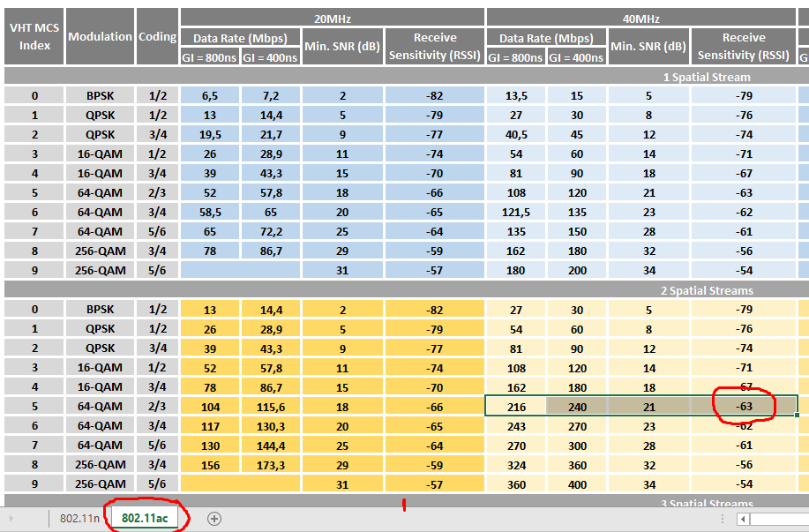Select the cell with value 216
Viewport: 809px width, 532px height.
pyautogui.click(x=516, y=407)
